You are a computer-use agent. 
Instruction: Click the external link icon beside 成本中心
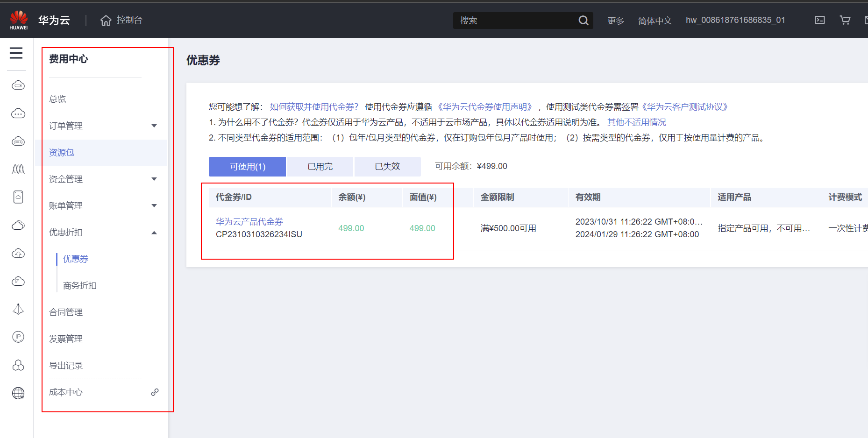(x=155, y=392)
